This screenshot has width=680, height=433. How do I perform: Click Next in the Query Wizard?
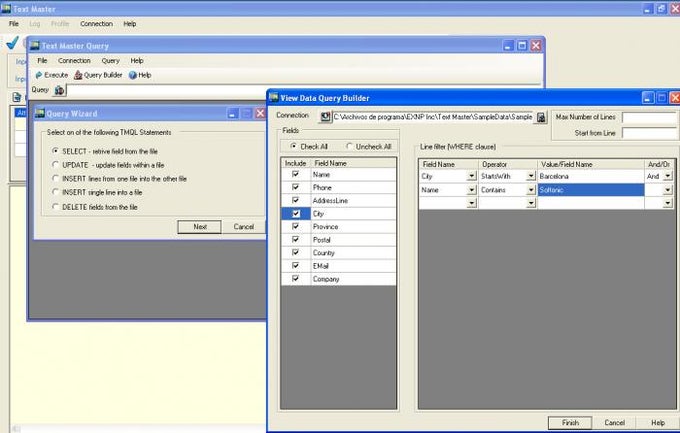point(199,226)
